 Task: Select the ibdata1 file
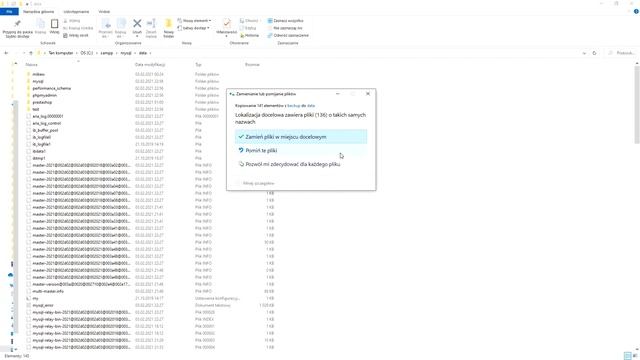click(x=39, y=151)
